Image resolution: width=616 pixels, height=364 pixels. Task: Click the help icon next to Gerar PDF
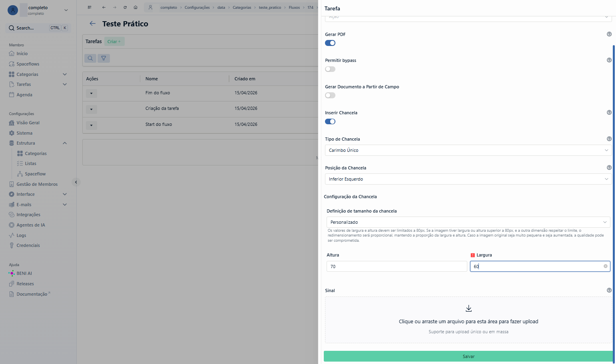point(609,34)
